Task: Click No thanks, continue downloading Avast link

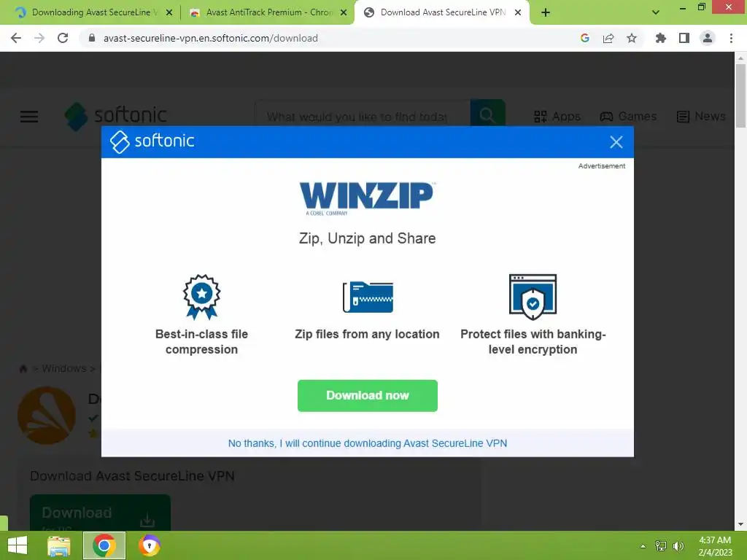Action: (x=368, y=443)
